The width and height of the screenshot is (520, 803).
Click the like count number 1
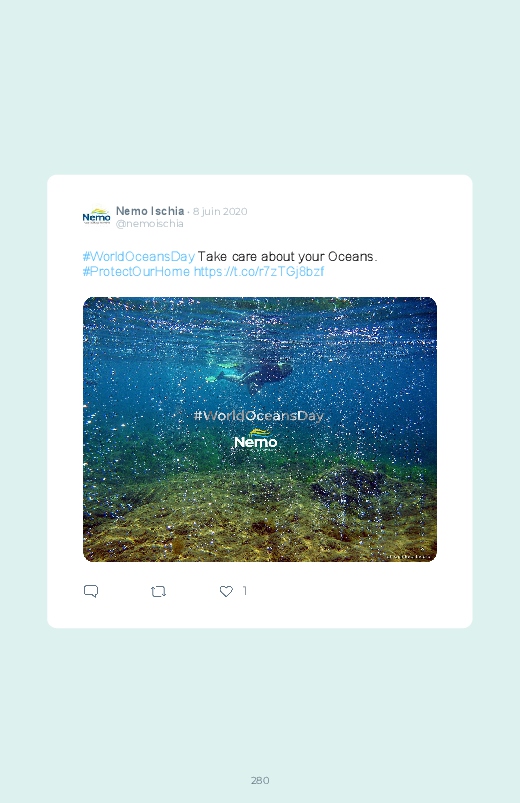pyautogui.click(x=245, y=591)
